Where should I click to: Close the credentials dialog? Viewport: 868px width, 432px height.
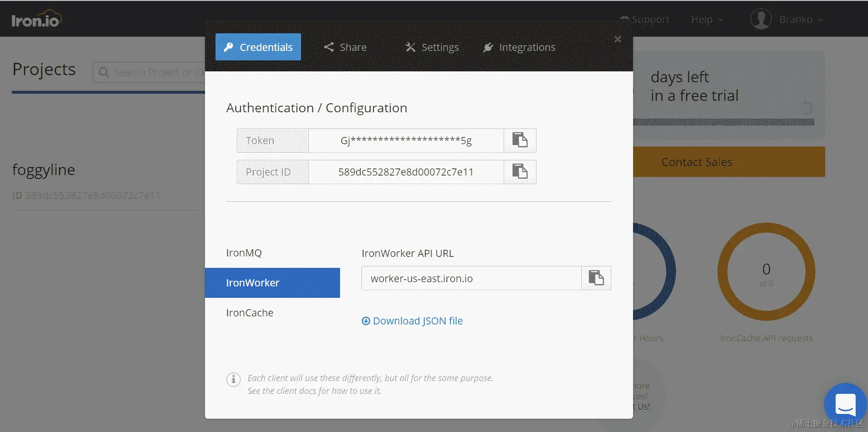click(x=618, y=39)
